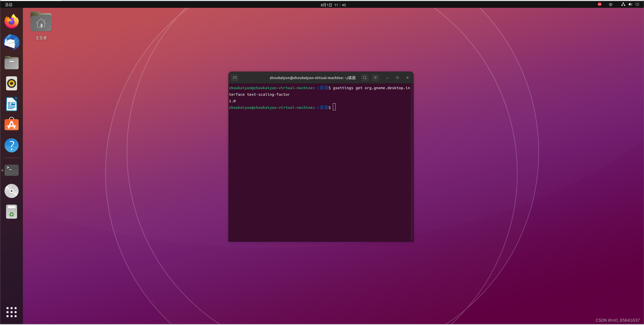This screenshot has width=644, height=325.
Task: Open the Trash bin
Action: (12, 212)
